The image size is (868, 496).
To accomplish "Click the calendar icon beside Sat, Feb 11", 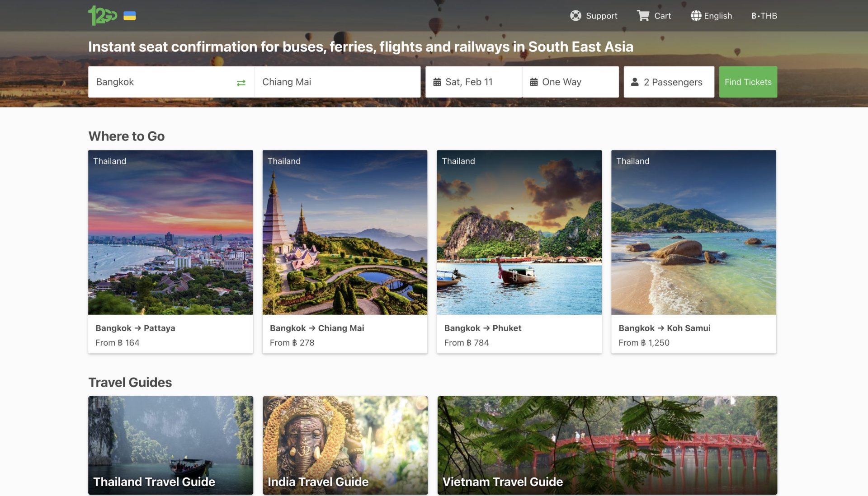I will click(437, 82).
